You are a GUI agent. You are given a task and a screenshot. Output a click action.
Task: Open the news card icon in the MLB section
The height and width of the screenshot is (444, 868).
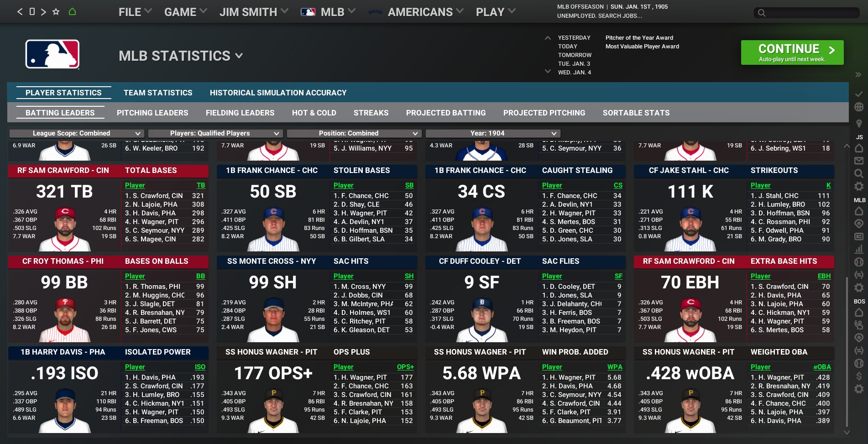[859, 236]
